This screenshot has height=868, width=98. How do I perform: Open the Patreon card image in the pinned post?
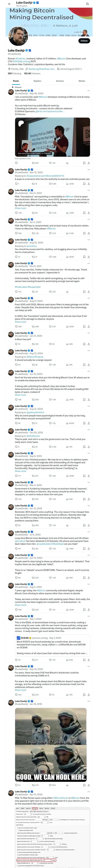click(52, 136)
